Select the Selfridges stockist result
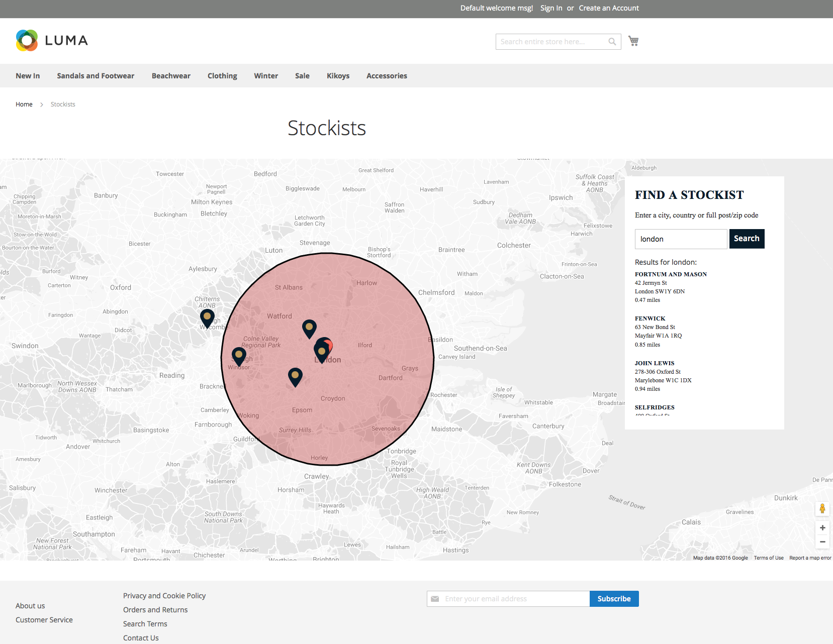 [655, 407]
